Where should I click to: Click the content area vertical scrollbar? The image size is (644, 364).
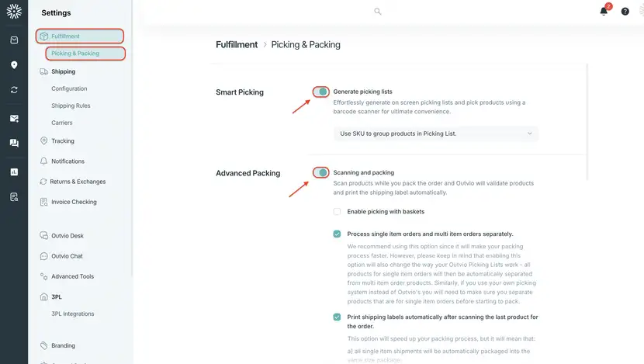click(x=587, y=122)
